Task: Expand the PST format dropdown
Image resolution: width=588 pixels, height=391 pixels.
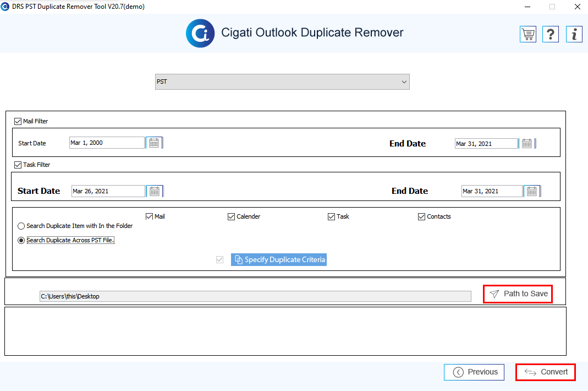Action: (x=282, y=82)
